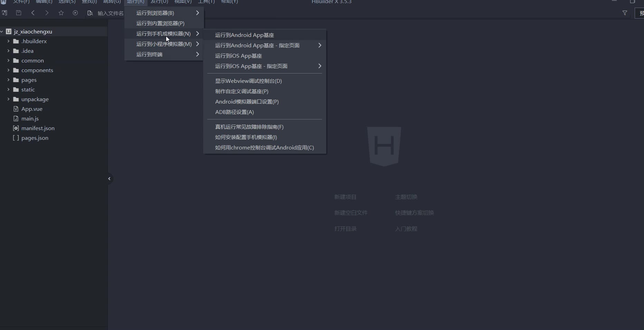This screenshot has height=330, width=644.
Task: Expand the static folder
Action: pyautogui.click(x=8, y=89)
